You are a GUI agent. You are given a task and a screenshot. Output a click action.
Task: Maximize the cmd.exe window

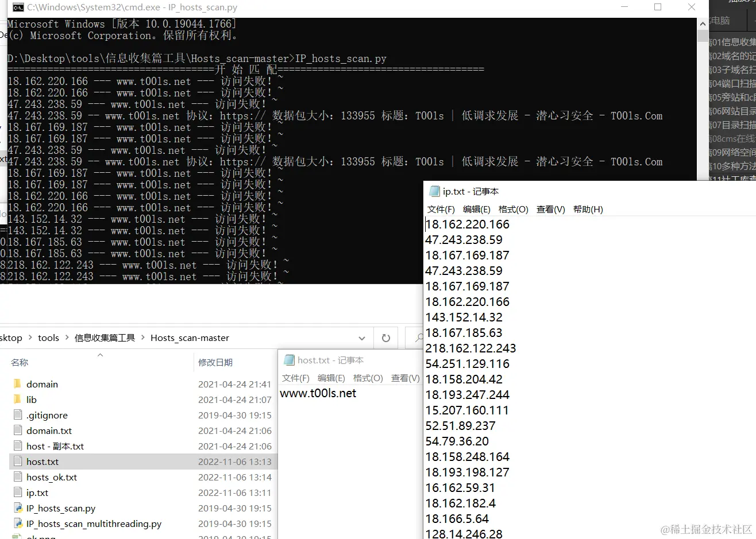click(x=658, y=7)
